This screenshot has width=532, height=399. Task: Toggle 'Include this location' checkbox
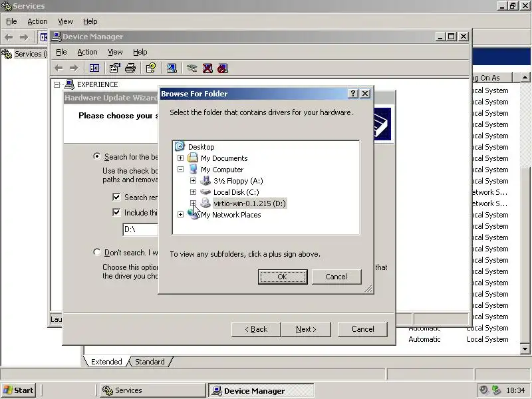tap(116, 212)
